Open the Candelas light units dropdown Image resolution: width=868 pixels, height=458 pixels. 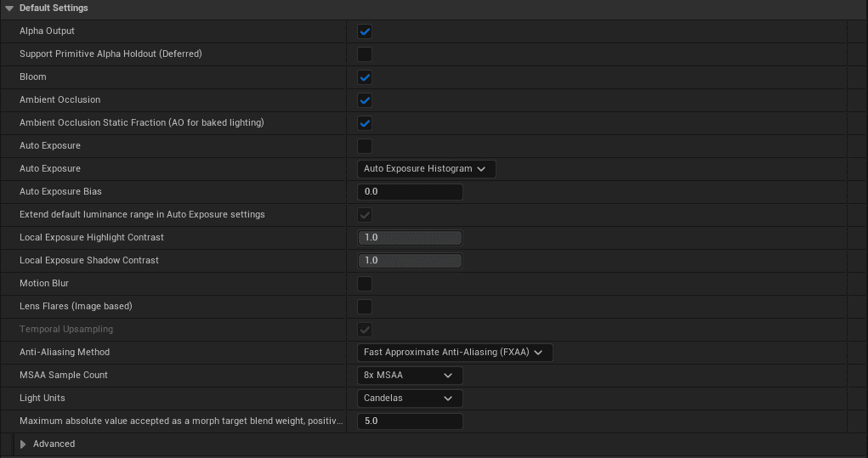coord(410,399)
